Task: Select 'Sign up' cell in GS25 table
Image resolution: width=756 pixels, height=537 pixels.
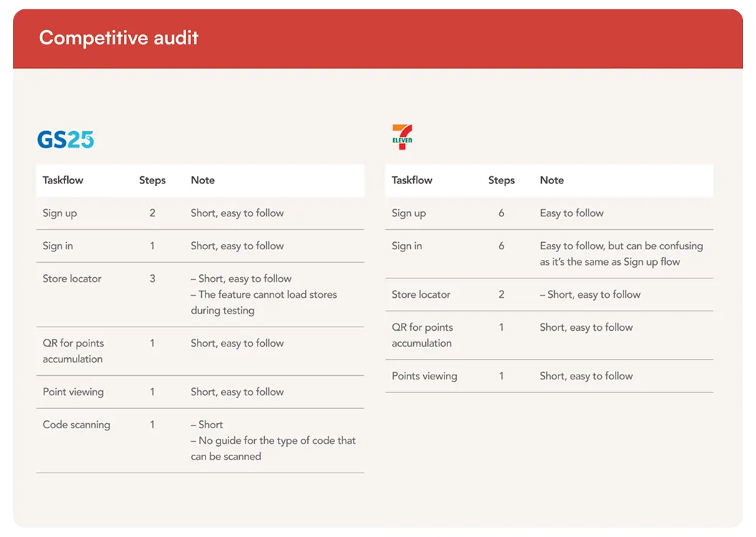Action: point(60,213)
